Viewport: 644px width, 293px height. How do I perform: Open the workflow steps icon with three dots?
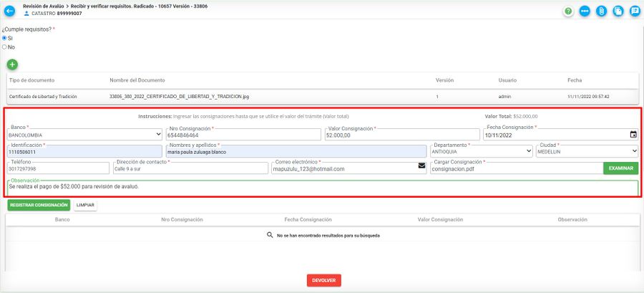[585, 11]
